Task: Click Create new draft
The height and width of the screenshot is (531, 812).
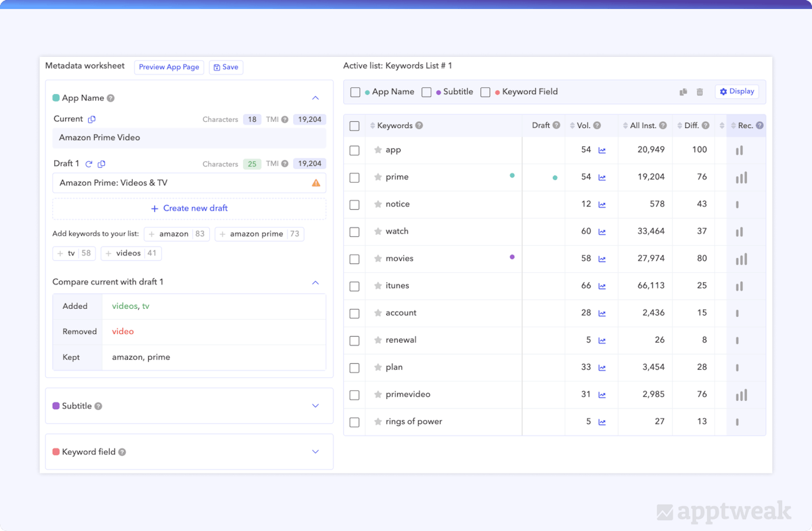Action: (189, 209)
